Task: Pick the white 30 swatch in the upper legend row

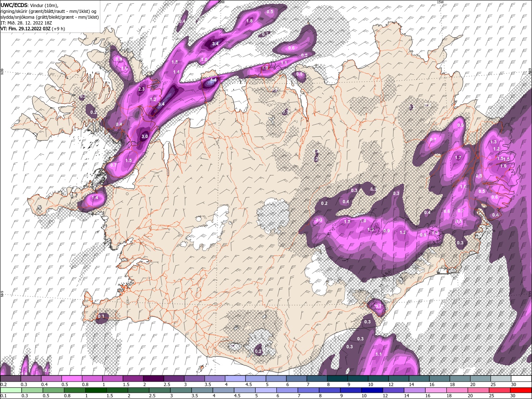Action: (x=521, y=379)
